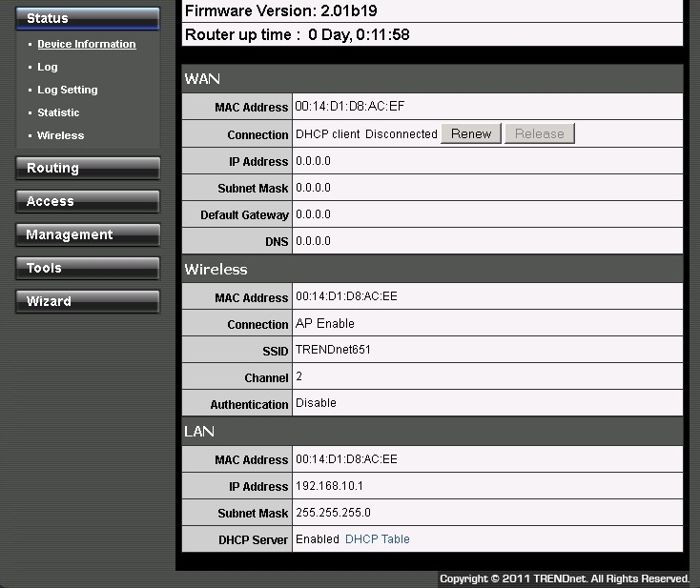The image size is (700, 588).
Task: Expand the Status menu section
Action: click(87, 19)
